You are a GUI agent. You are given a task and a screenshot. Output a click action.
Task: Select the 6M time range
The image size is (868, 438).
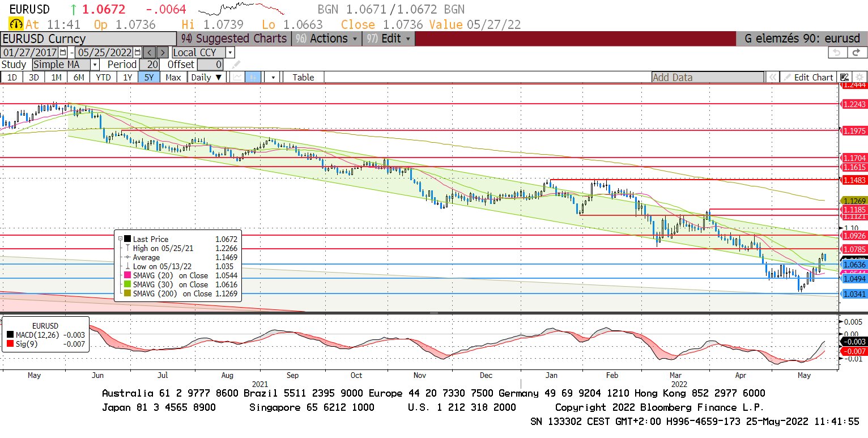pos(79,77)
